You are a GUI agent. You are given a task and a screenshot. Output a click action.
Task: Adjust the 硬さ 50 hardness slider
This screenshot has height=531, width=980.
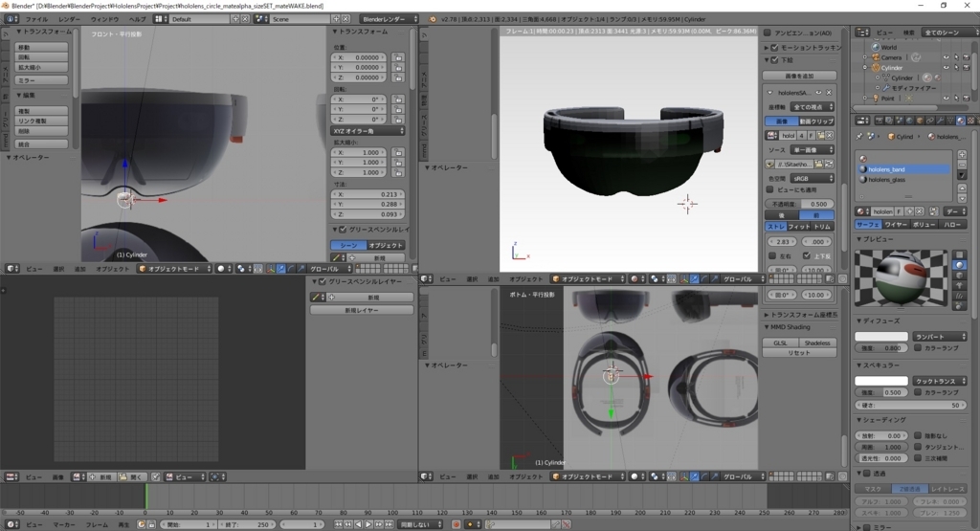pyautogui.click(x=911, y=406)
